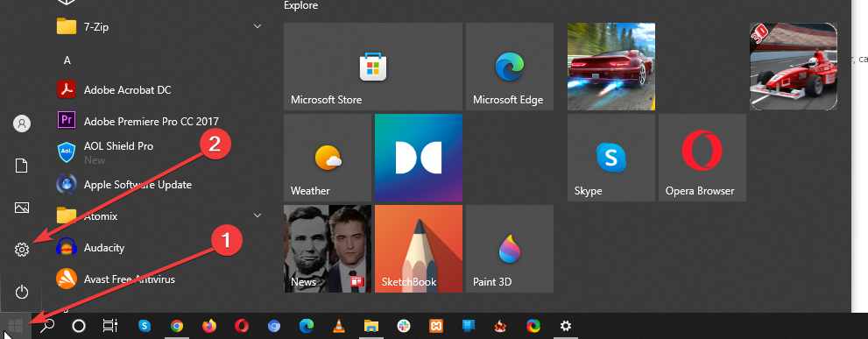Open the News tile
868x339 pixels.
click(328, 248)
